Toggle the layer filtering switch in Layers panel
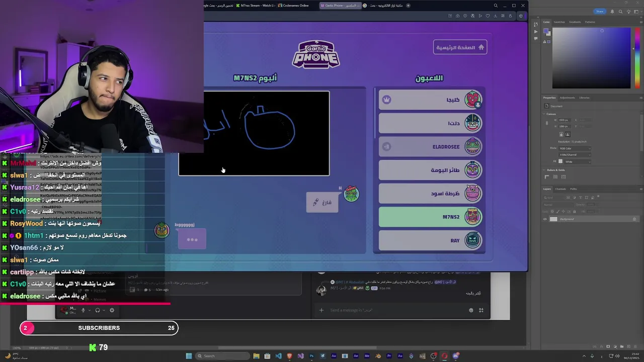Viewport: 644px width, 362px height. tap(598, 196)
